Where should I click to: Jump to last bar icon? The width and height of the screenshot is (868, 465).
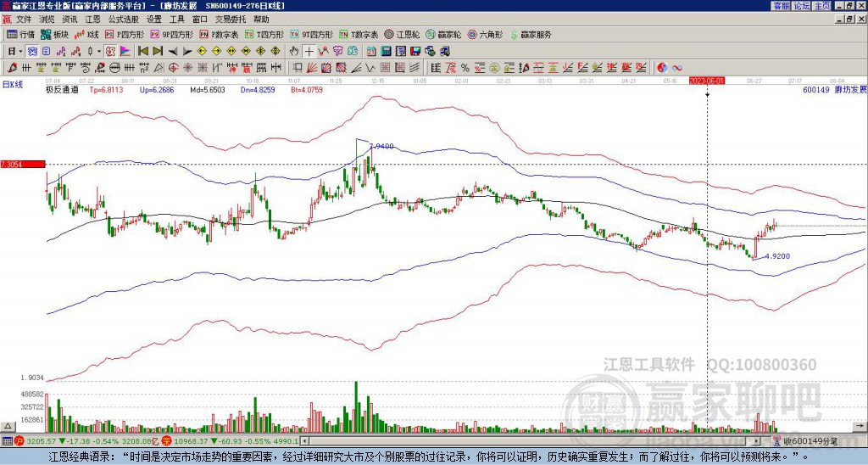click(158, 52)
